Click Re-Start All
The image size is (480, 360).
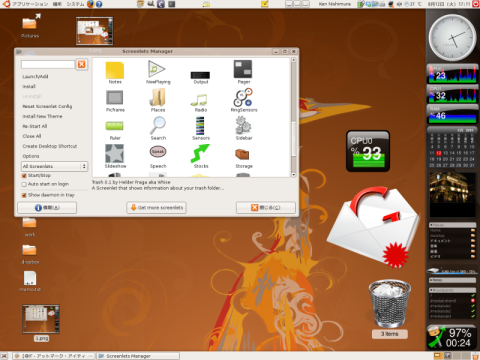(x=35, y=126)
